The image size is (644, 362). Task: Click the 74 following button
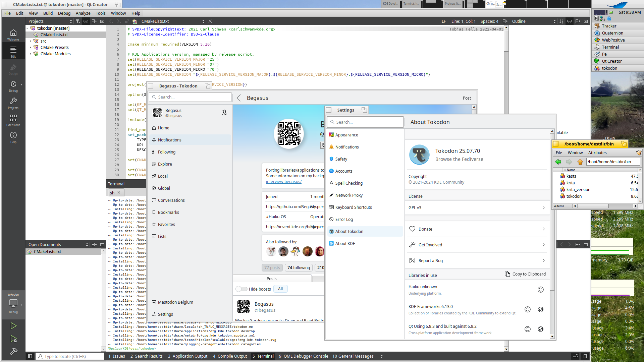pos(299,267)
